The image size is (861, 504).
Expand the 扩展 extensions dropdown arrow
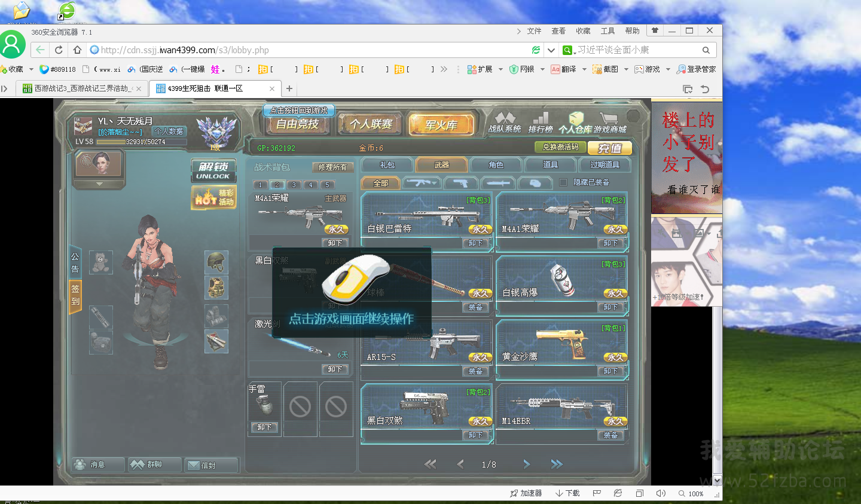coord(500,69)
